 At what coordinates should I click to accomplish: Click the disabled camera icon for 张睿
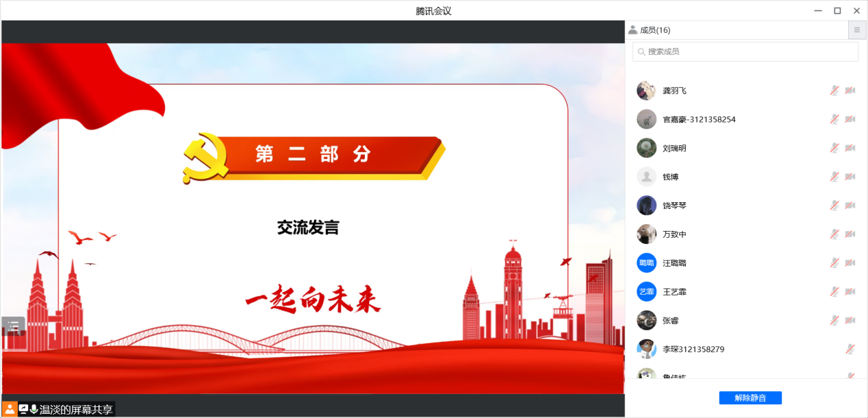[x=850, y=321]
